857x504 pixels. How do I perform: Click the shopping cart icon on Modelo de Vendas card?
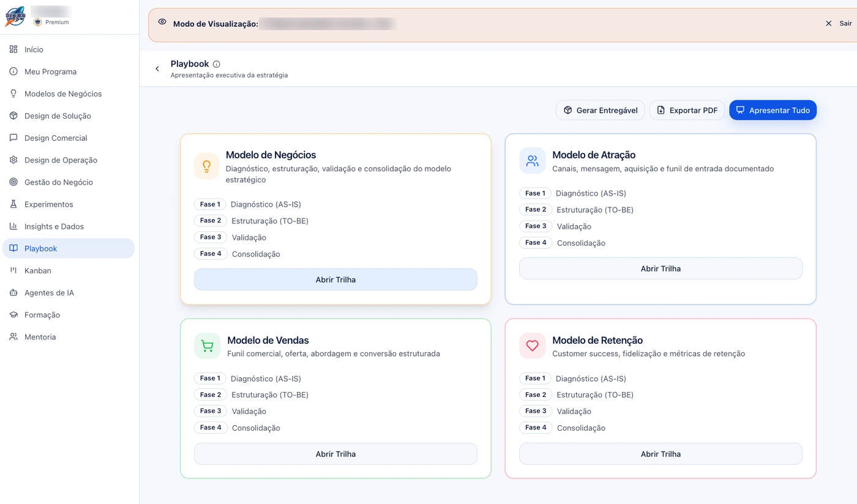[x=207, y=346]
